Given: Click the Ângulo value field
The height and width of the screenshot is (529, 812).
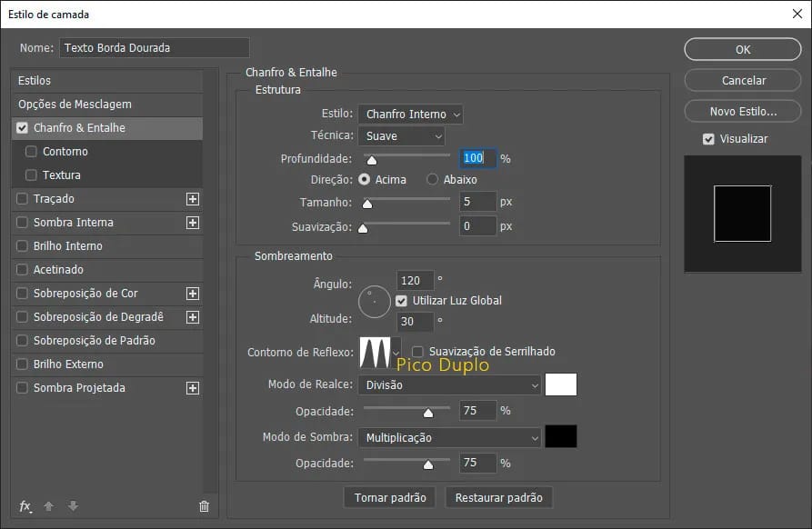Looking at the screenshot, I should (x=415, y=281).
